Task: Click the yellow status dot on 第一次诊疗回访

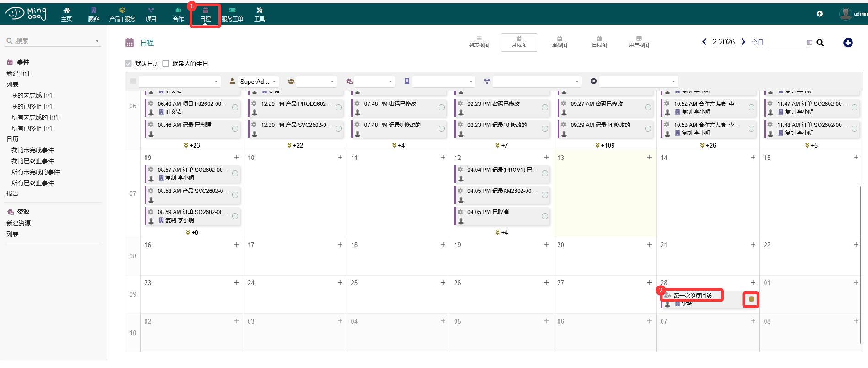Action: (x=751, y=299)
